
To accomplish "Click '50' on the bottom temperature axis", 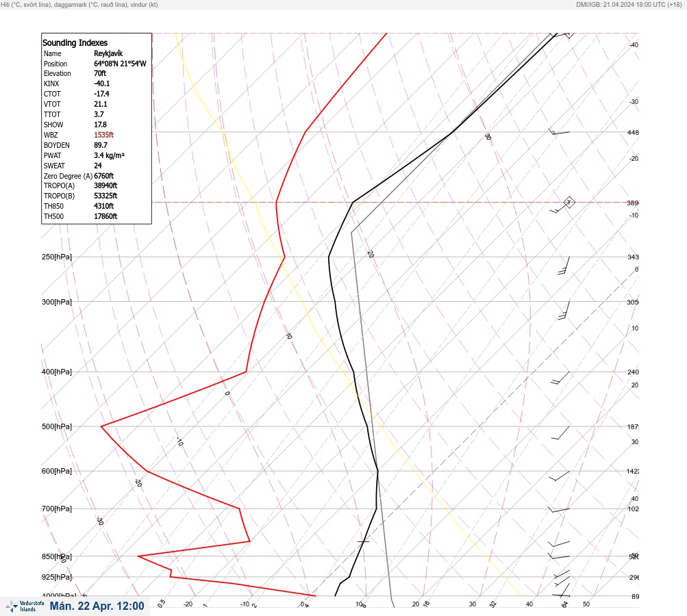I will pyautogui.click(x=586, y=604).
